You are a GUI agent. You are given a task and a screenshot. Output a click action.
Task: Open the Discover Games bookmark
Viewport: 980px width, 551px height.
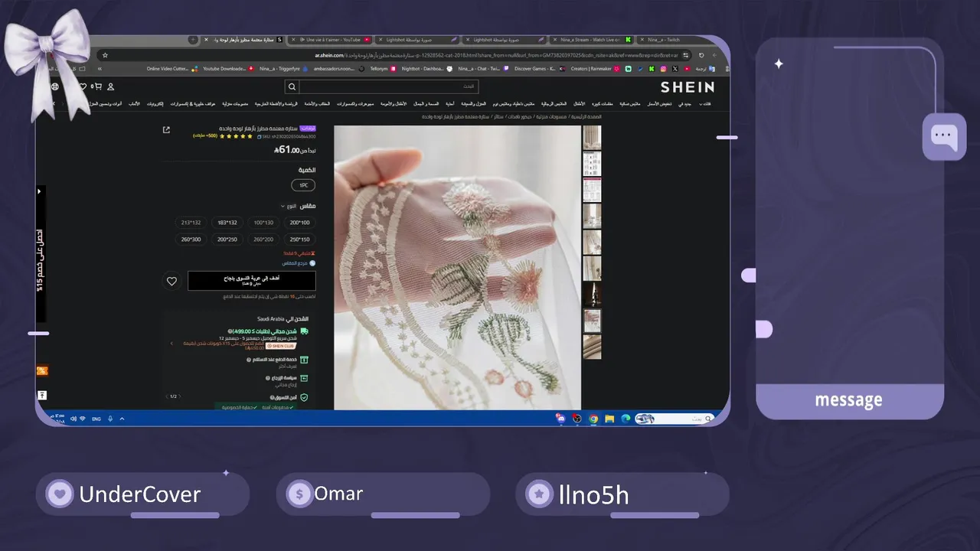[x=539, y=69]
